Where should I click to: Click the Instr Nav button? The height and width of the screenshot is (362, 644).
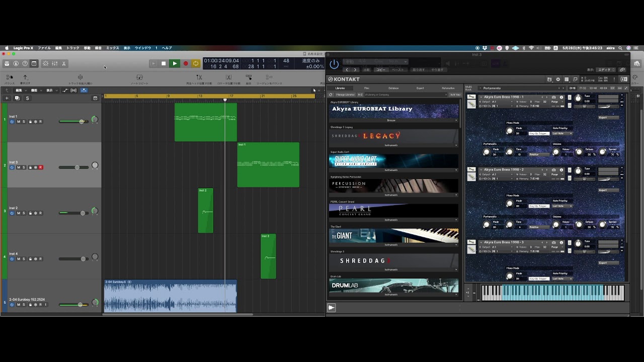pos(455,95)
